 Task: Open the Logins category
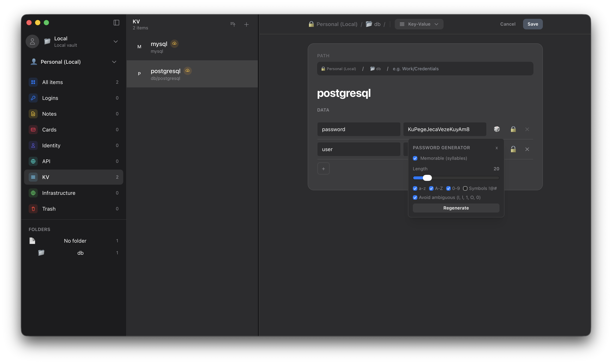pyautogui.click(x=50, y=98)
